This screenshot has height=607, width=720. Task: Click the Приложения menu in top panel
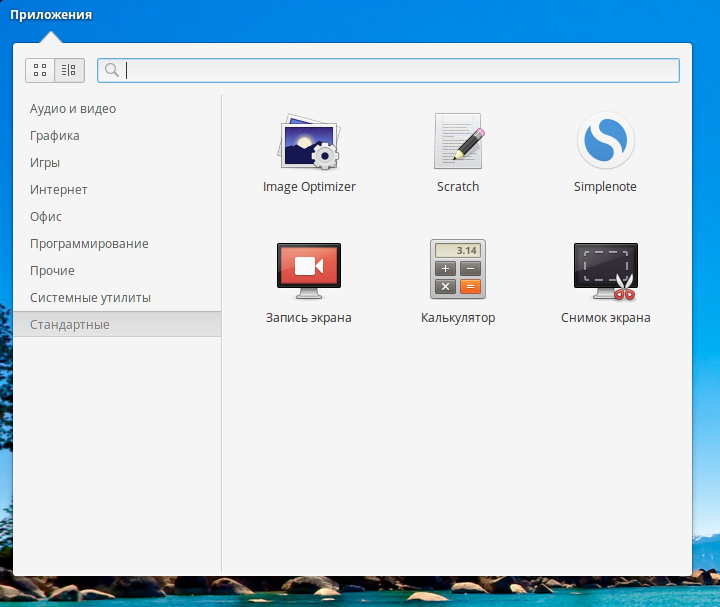[x=51, y=15]
